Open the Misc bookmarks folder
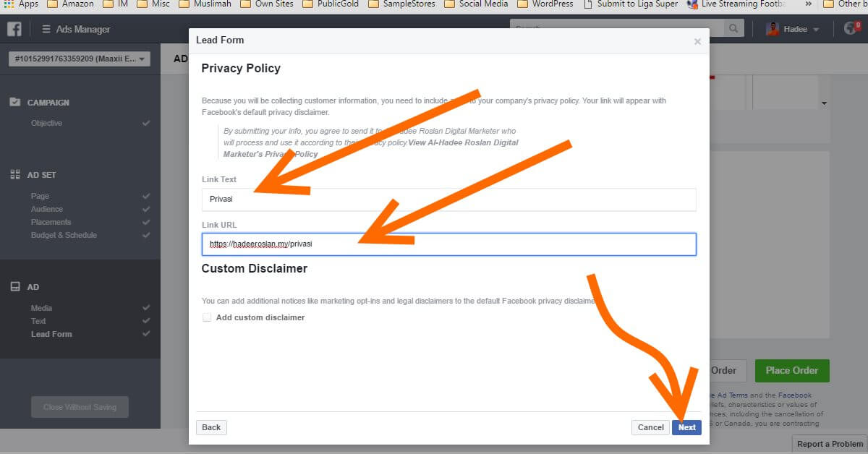The width and height of the screenshot is (868, 454). (x=154, y=4)
